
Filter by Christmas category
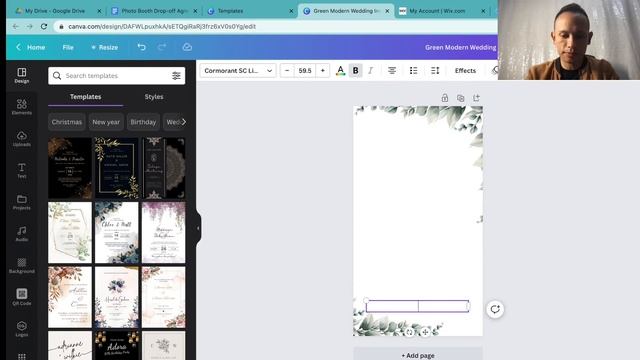67,122
